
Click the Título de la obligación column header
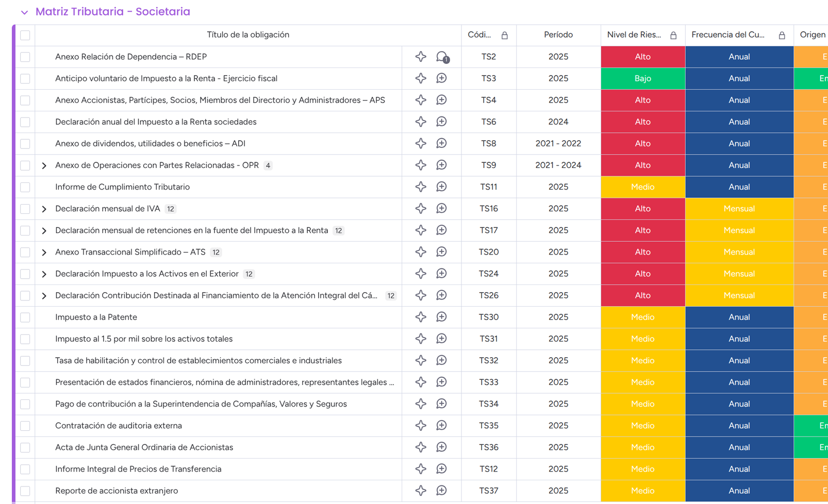(x=247, y=35)
